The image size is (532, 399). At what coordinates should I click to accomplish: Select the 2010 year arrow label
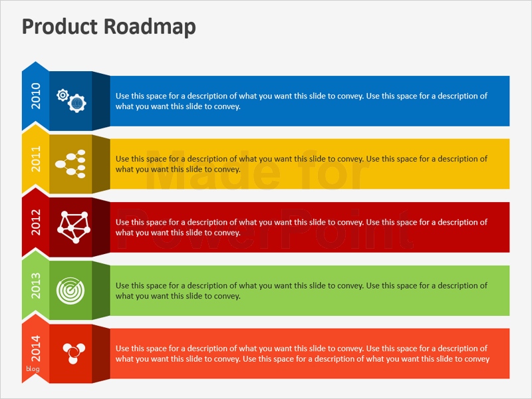[36, 96]
